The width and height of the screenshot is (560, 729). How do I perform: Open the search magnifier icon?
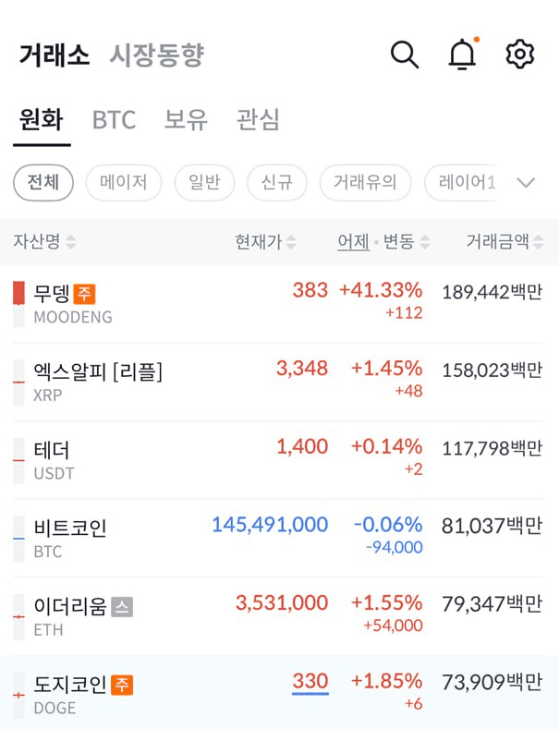pyautogui.click(x=405, y=55)
